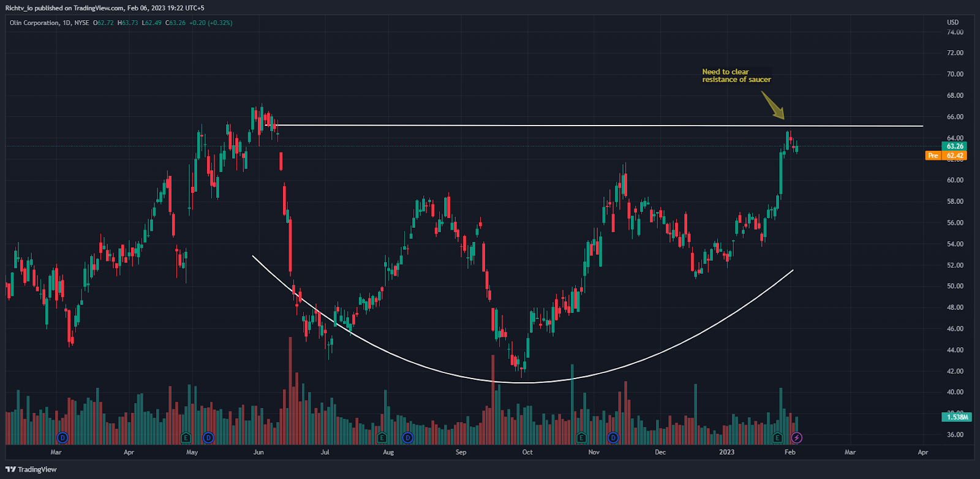980x479 pixels.
Task: Open the earnings marker in late July
Action: tap(382, 438)
